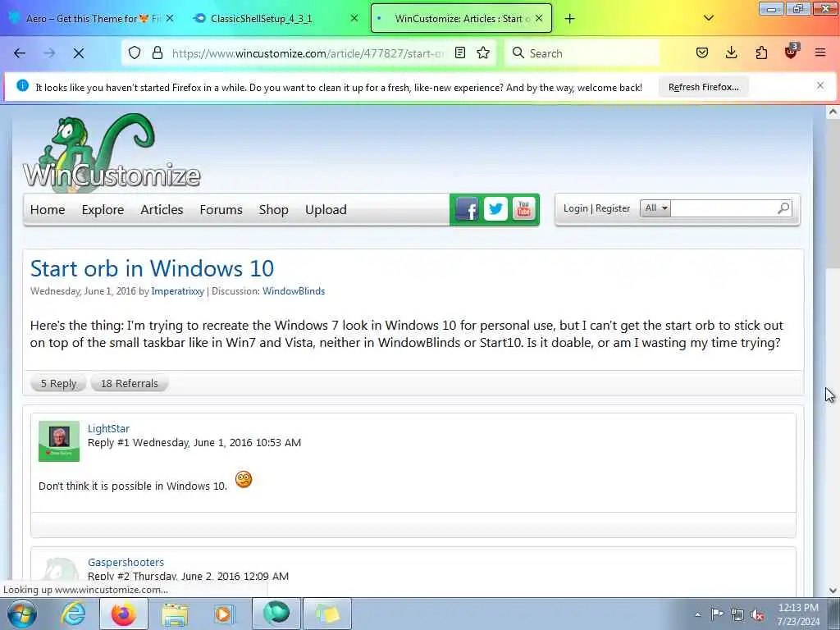
Task: Click the page scrollbar down arrow
Action: pos(833,590)
